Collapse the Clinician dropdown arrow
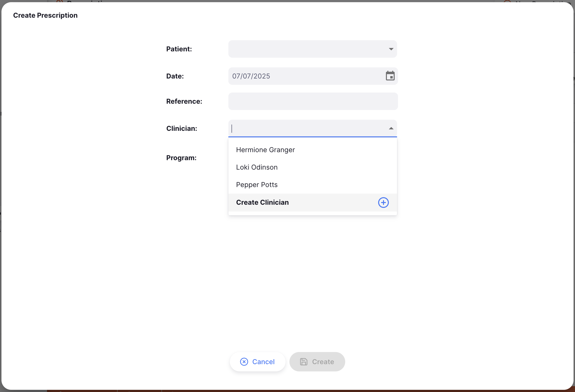 click(391, 128)
